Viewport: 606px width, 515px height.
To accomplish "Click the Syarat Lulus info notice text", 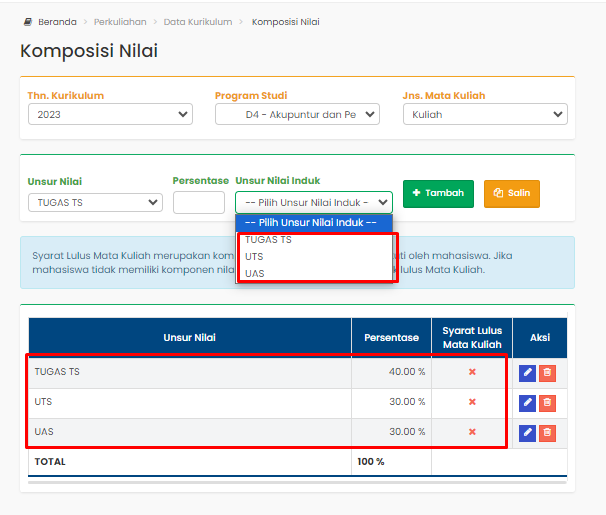I will click(x=297, y=263).
